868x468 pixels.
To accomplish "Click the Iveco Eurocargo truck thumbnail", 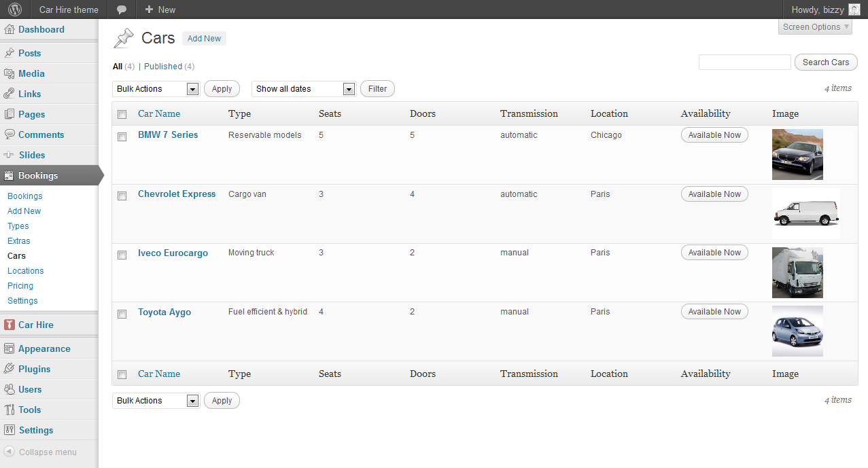I will pyautogui.click(x=797, y=272).
